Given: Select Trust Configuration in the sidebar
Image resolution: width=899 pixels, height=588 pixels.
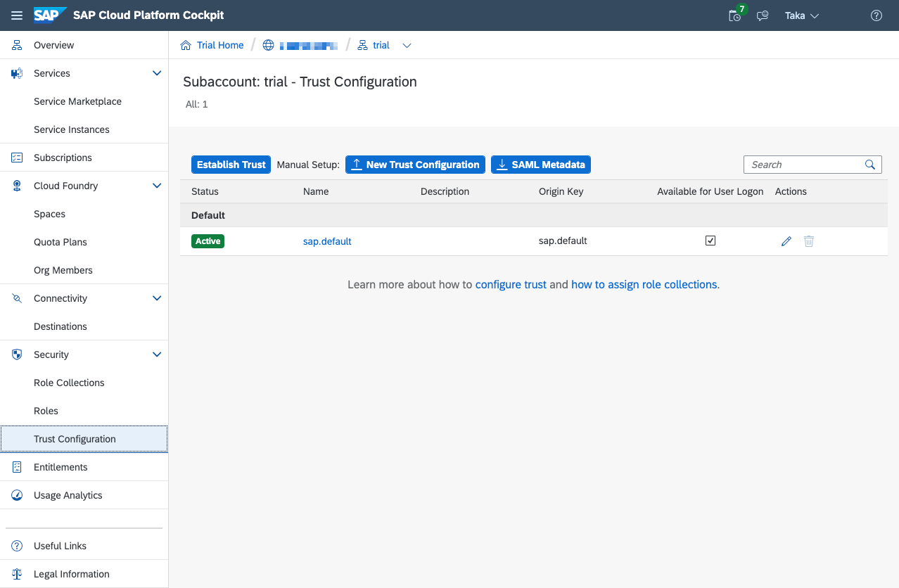Looking at the screenshot, I should click(84, 439).
